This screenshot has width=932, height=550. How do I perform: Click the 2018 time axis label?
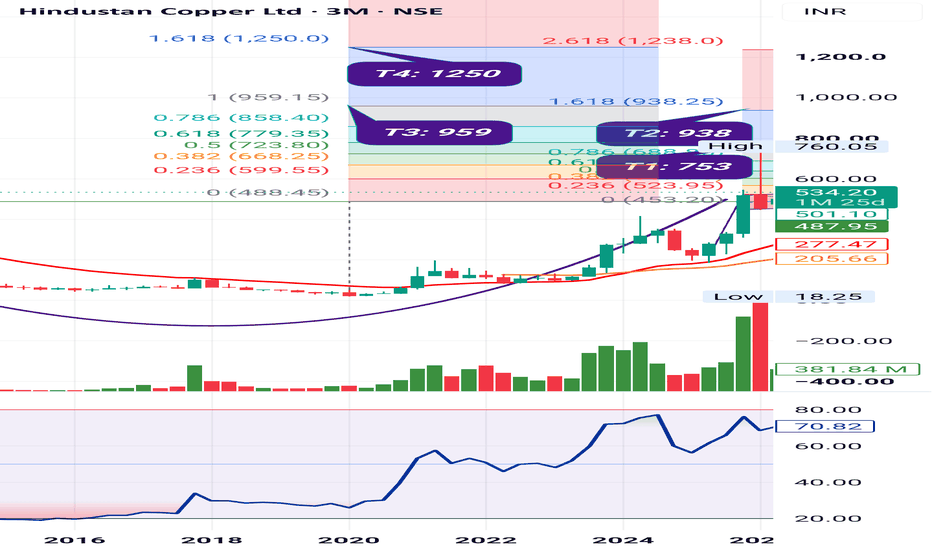click(x=212, y=540)
